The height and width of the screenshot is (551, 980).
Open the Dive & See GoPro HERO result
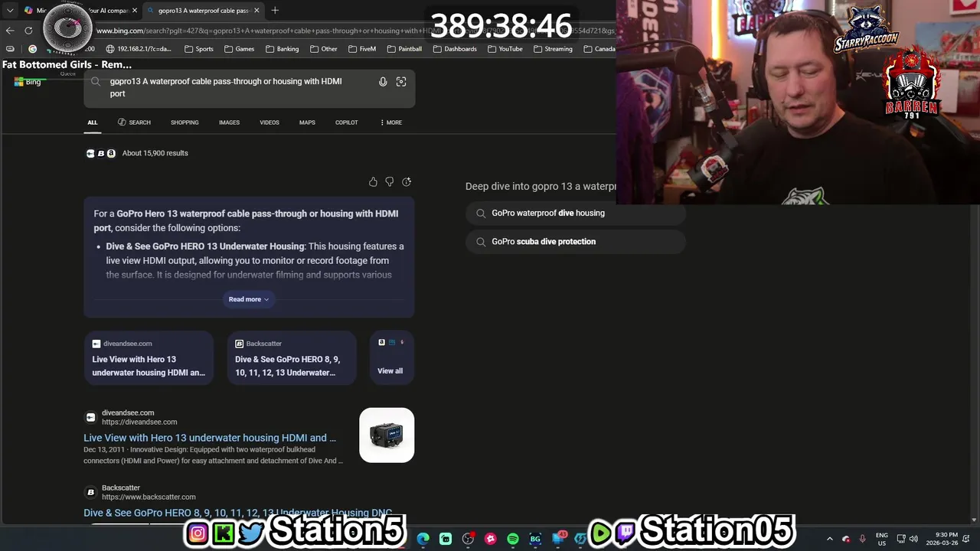tap(237, 513)
